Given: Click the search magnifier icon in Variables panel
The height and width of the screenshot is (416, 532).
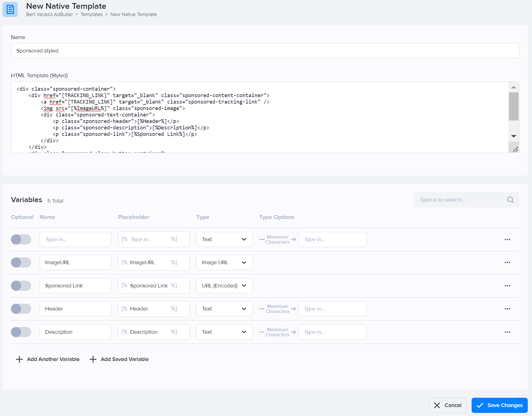Looking at the screenshot, I should [510, 200].
